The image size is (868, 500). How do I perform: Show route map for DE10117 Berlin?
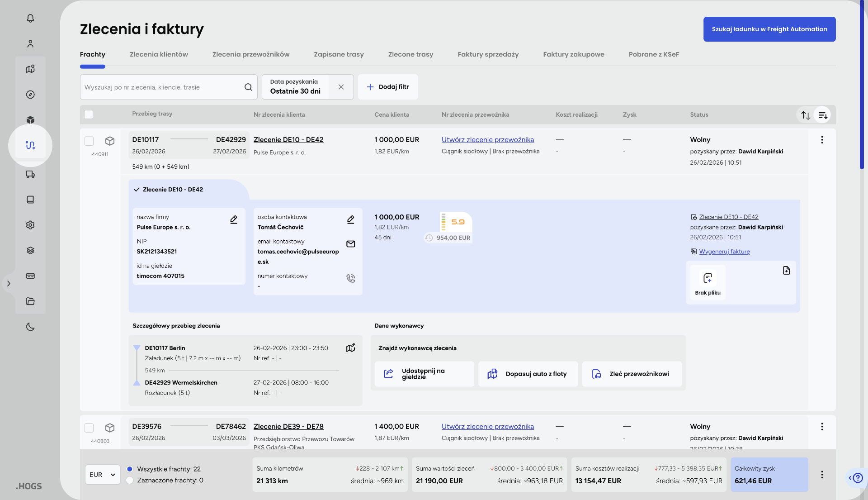click(350, 348)
